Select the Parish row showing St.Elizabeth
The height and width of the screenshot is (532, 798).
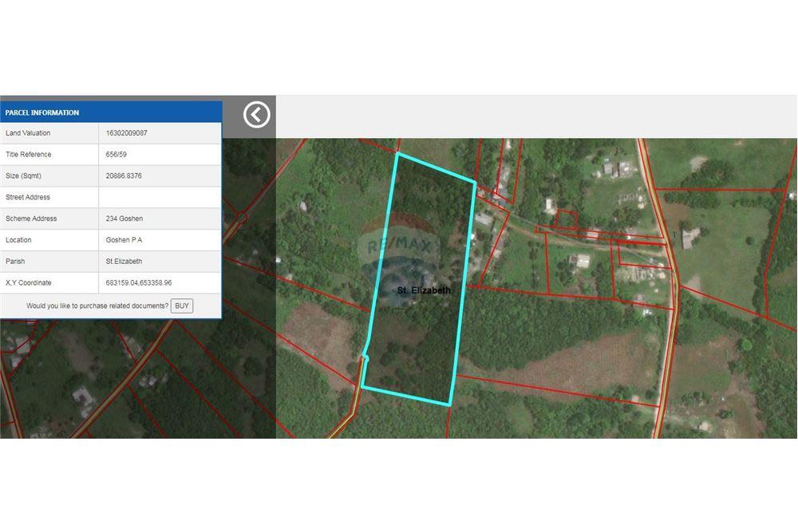(112, 261)
